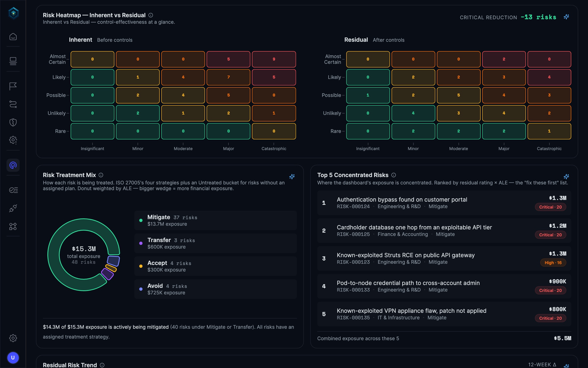Open Known-exploited Struts RCE risk row
The width and height of the screenshot is (588, 368).
point(444,258)
